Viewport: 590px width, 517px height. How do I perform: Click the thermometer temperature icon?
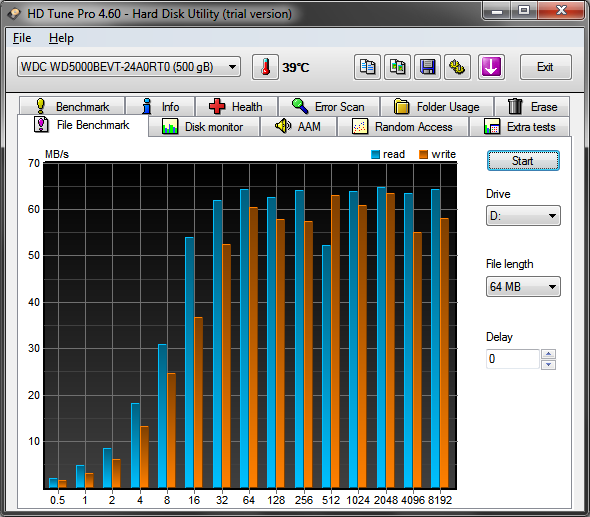[x=265, y=67]
